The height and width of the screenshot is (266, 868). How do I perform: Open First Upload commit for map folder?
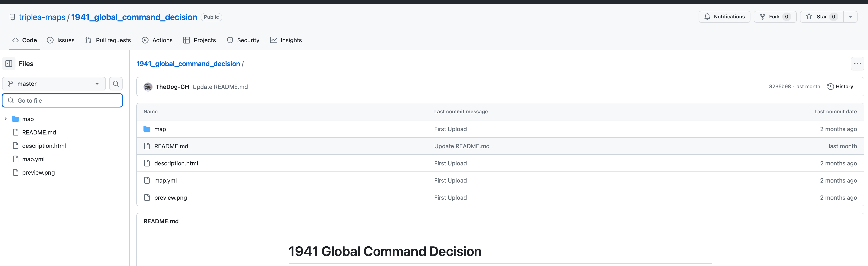[450, 129]
